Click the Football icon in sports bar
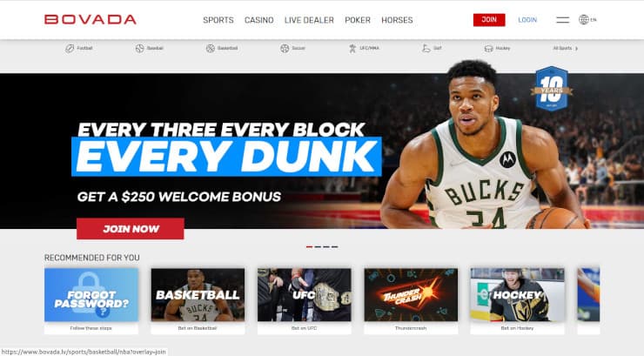644x356 pixels. click(70, 49)
